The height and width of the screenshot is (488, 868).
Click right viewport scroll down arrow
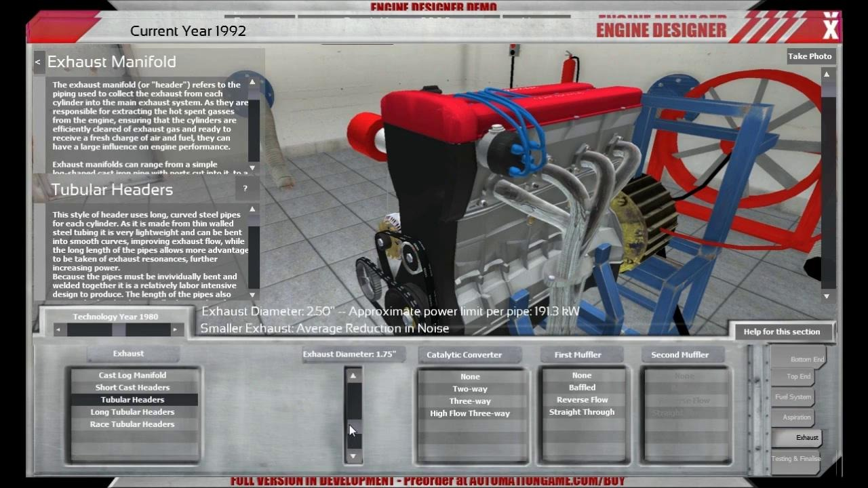pyautogui.click(x=826, y=296)
